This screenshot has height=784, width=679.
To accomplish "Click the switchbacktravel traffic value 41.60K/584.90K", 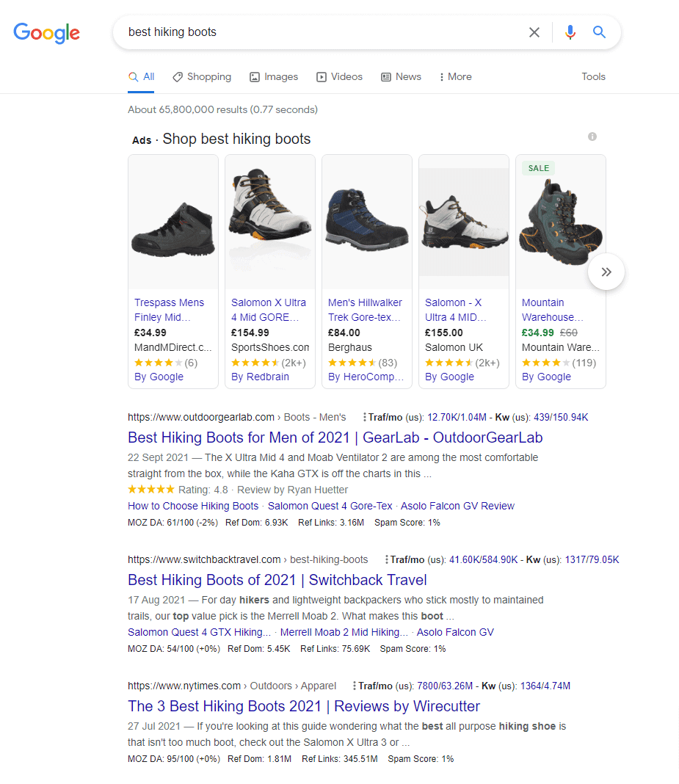I will 484,560.
